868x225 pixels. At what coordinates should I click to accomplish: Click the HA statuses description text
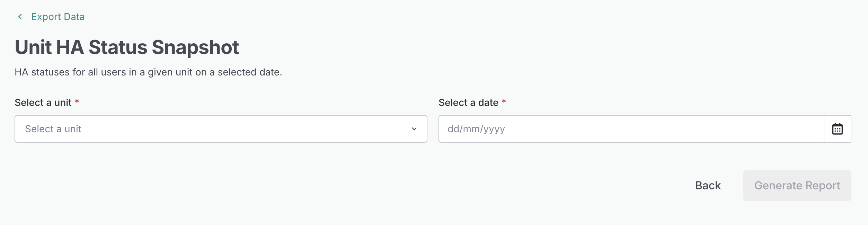pos(148,72)
